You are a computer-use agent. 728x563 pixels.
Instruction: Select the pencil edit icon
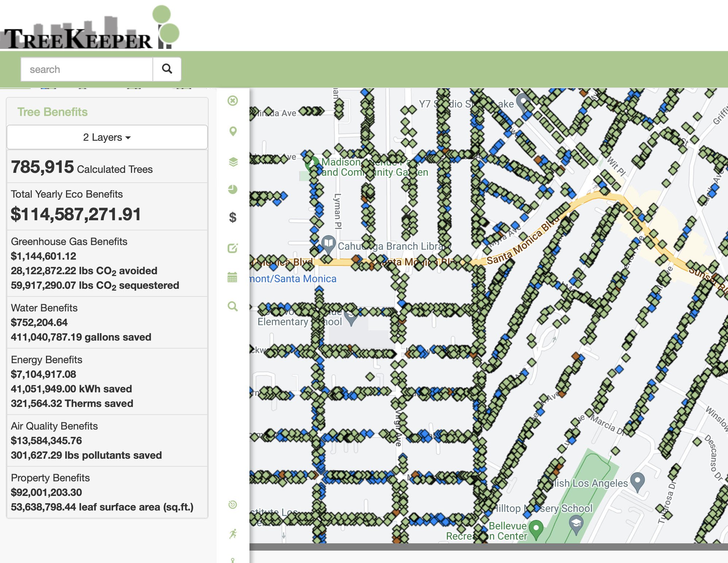pos(233,248)
